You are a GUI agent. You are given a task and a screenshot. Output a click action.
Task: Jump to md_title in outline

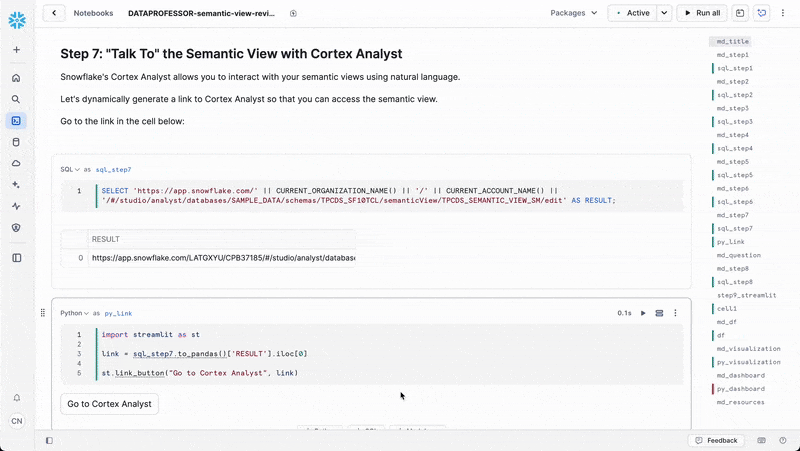click(x=733, y=41)
